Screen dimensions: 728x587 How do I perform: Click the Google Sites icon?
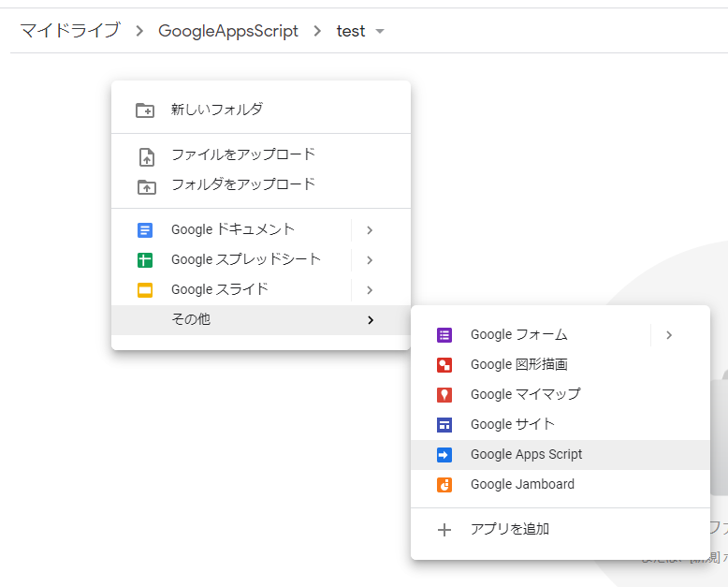pyautogui.click(x=444, y=425)
